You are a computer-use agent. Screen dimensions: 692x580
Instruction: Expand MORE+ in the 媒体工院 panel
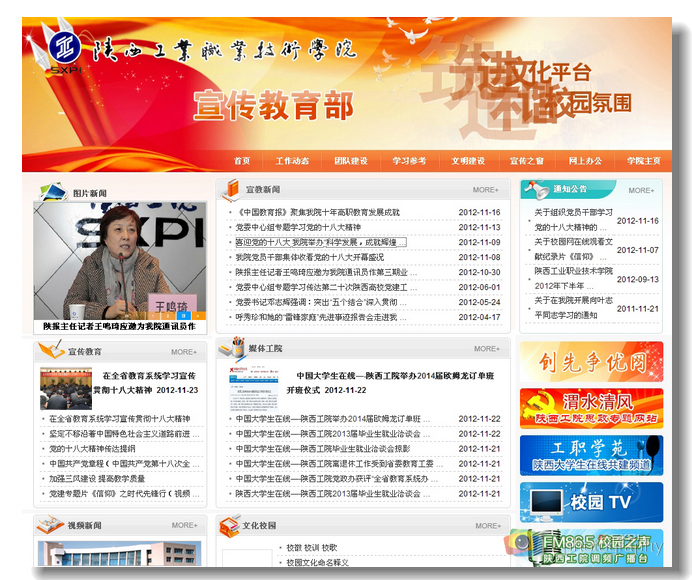point(486,349)
